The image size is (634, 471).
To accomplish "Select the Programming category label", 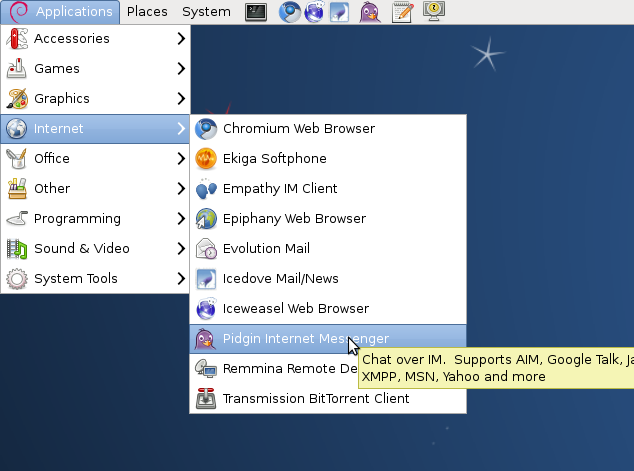I will point(77,218).
